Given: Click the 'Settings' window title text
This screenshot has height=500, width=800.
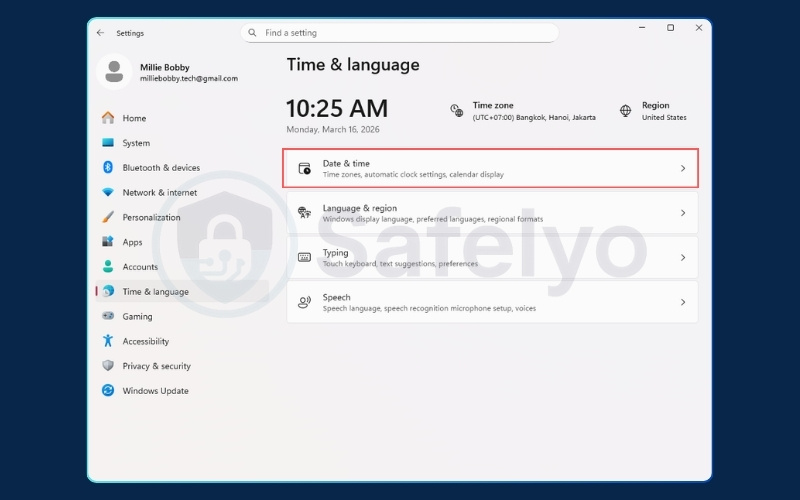Looking at the screenshot, I should [x=130, y=33].
